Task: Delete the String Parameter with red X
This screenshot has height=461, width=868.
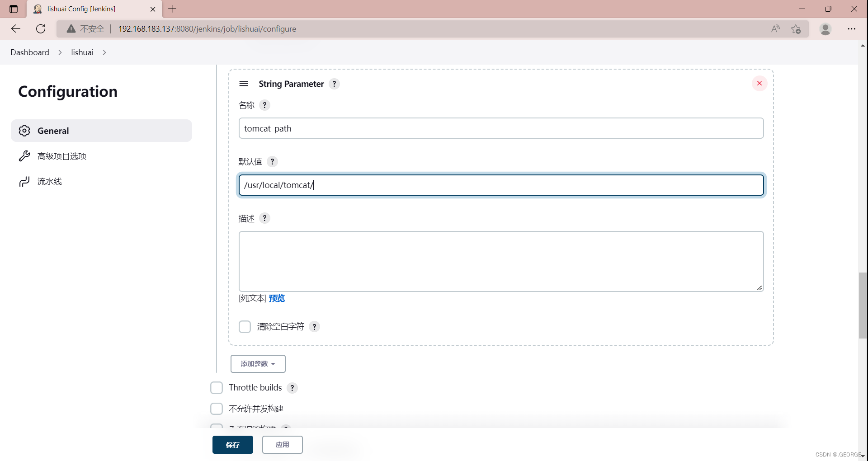Action: [759, 83]
